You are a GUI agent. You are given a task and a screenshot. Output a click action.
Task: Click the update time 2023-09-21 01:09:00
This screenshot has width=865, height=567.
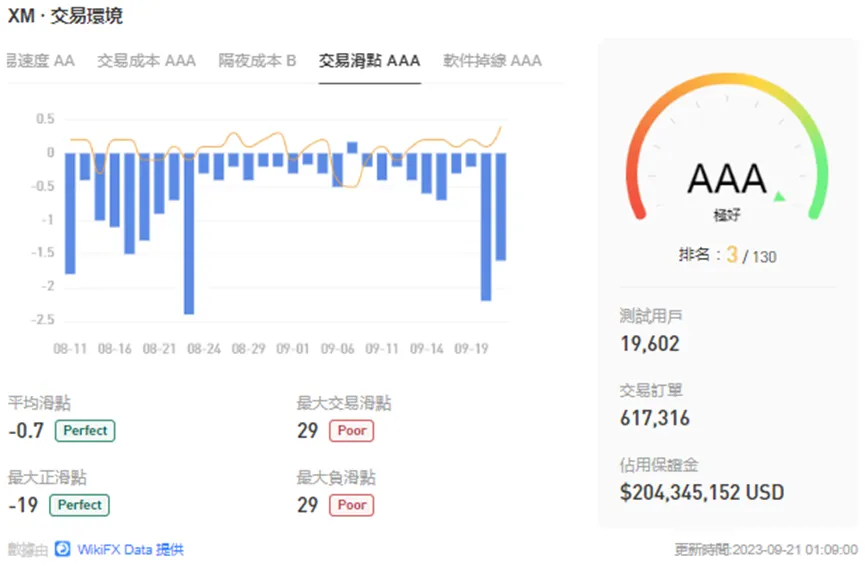coord(795,549)
